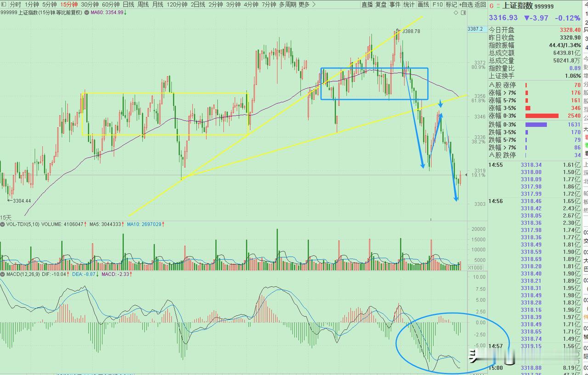The height and width of the screenshot is (375, 588).
Task: Click the percent change -0.12%
Action: coord(566,18)
